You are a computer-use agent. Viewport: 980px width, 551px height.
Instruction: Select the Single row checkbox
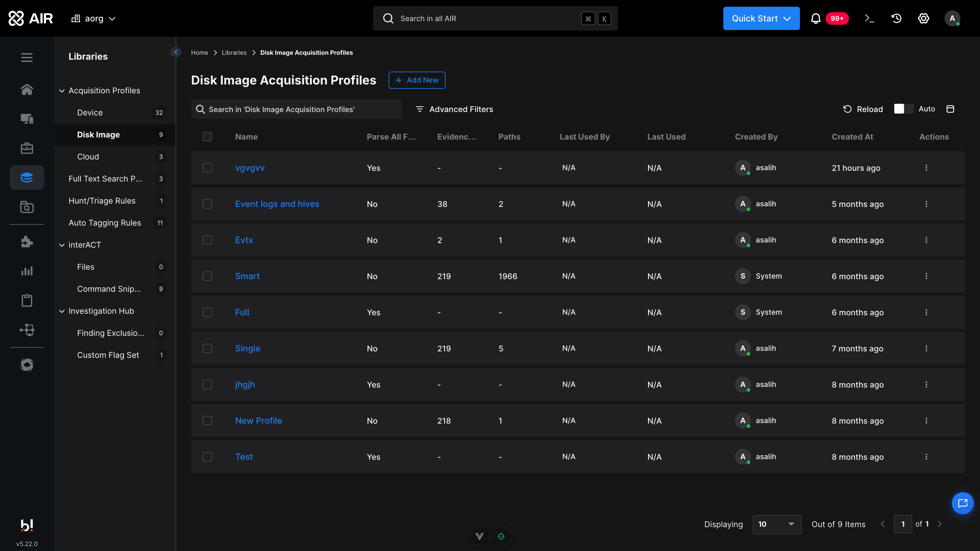tap(207, 348)
